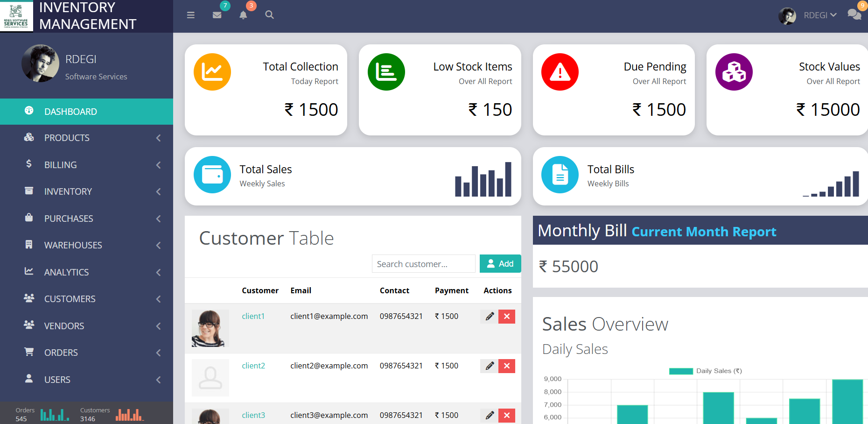Click the Add customer button
Screen dimensions: 868x424
coord(500,264)
